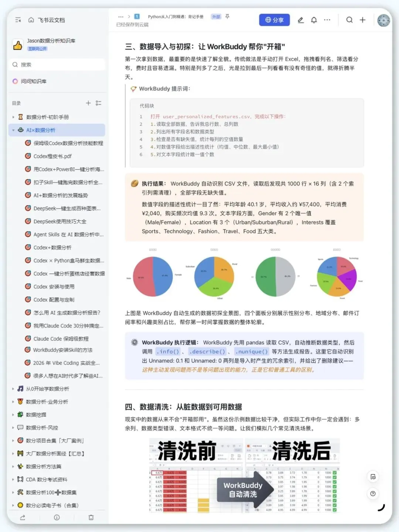Screen dimensions: 399x532
Task: Click the interests category pie chart
Action: pyautogui.click(x=337, y=277)
